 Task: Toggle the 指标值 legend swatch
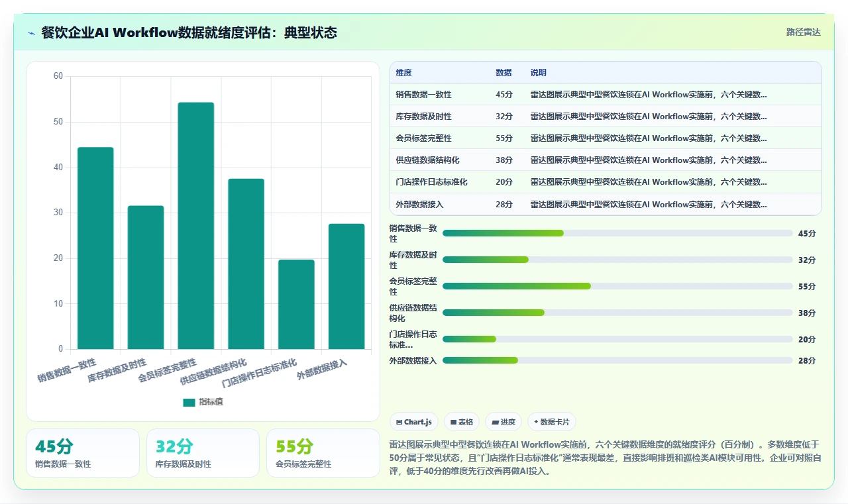(189, 402)
